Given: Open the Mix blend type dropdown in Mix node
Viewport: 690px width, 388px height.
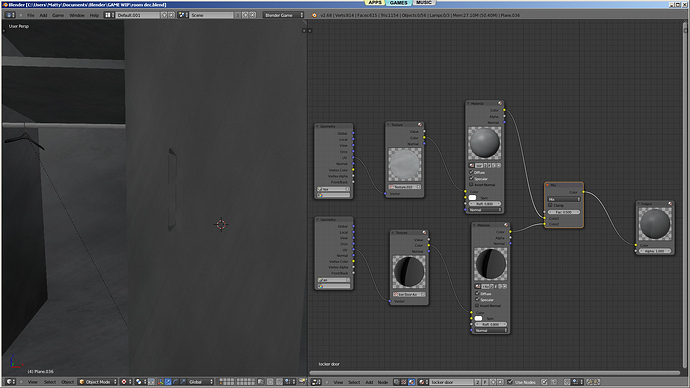Looking at the screenshot, I should (x=564, y=199).
